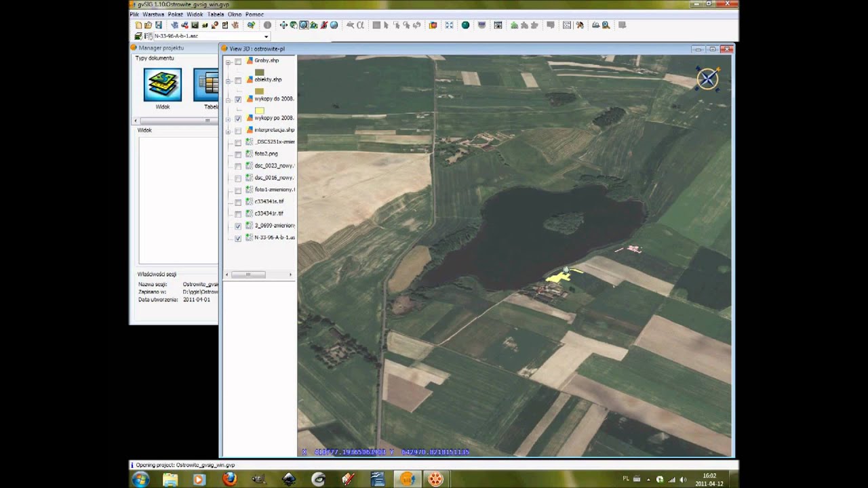Select the dsc_0016_nowy layer name

pyautogui.click(x=274, y=178)
